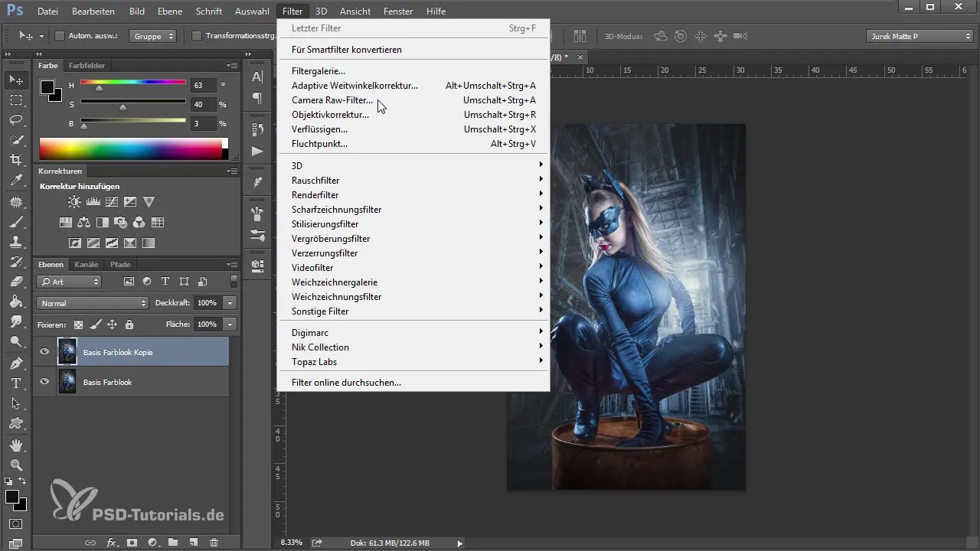Open Filtergalerie
Screen dimensions: 980x551
tap(413, 71)
